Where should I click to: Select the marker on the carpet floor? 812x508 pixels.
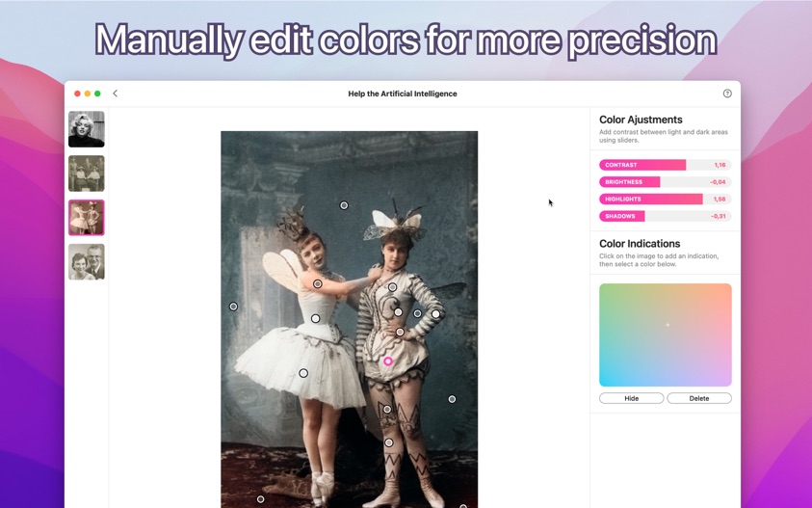[x=260, y=499]
